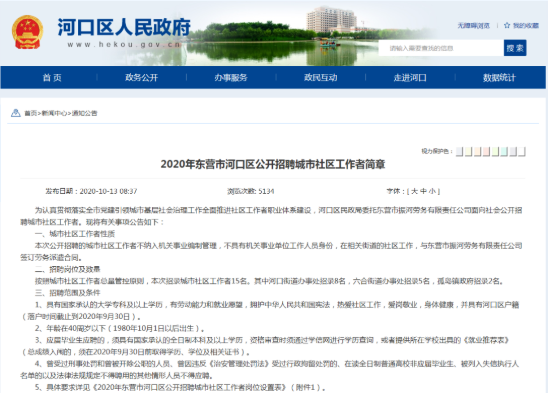Open 首页 navigation tab
The height and width of the screenshot is (393, 548).
click(x=52, y=78)
